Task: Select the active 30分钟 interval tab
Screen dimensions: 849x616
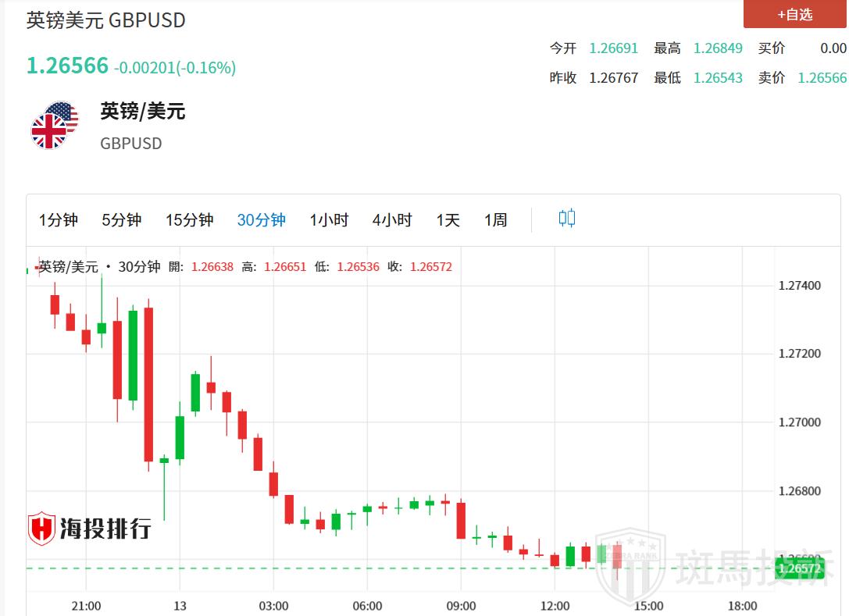Action: click(261, 220)
